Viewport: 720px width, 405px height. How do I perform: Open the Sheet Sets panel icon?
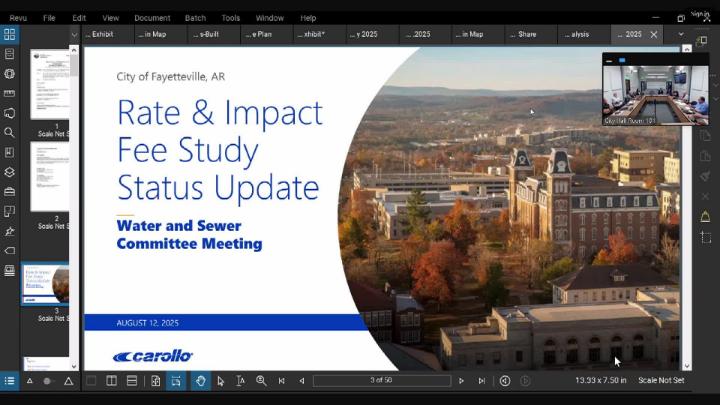point(9,270)
